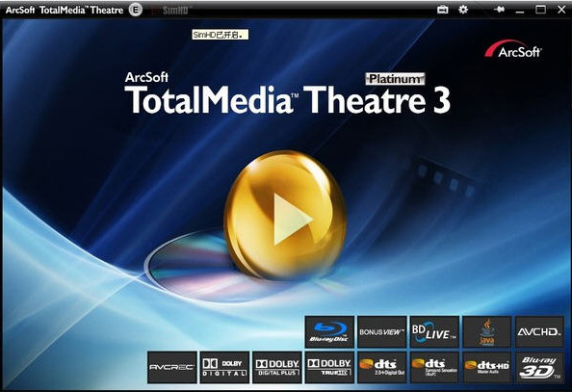Click the DTS-HD Master Audio badge

click(486, 367)
